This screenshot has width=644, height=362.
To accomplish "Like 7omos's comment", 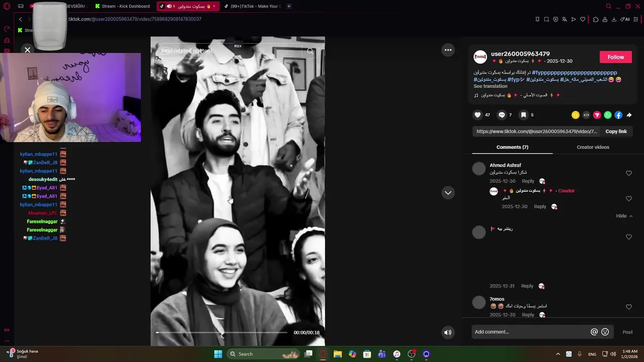I will [628, 307].
